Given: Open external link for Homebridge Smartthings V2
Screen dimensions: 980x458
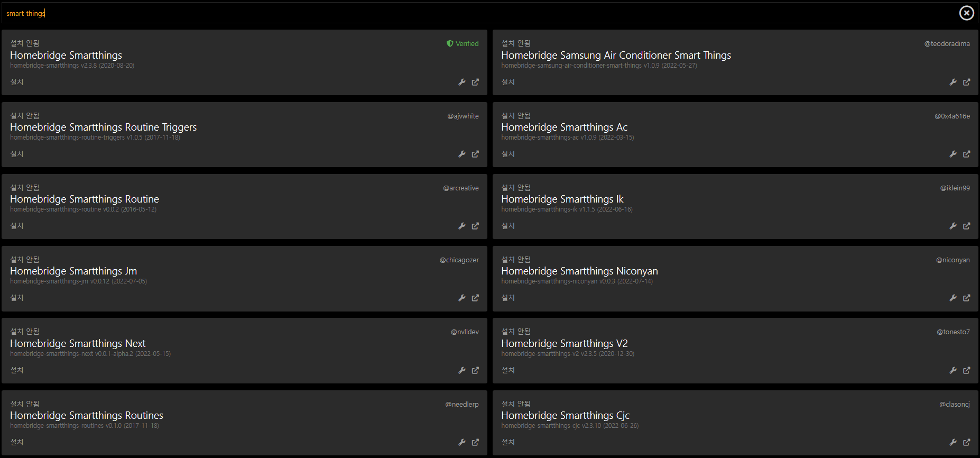Looking at the screenshot, I should (966, 370).
